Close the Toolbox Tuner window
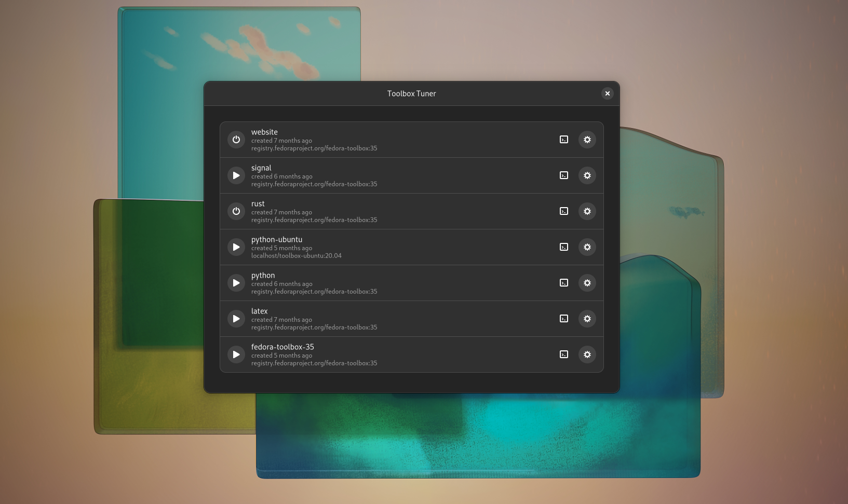Viewport: 848px width, 504px height. 607,93
